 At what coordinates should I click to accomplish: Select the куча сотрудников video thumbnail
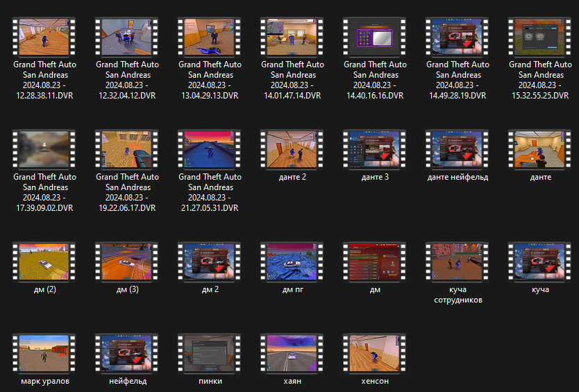click(458, 262)
